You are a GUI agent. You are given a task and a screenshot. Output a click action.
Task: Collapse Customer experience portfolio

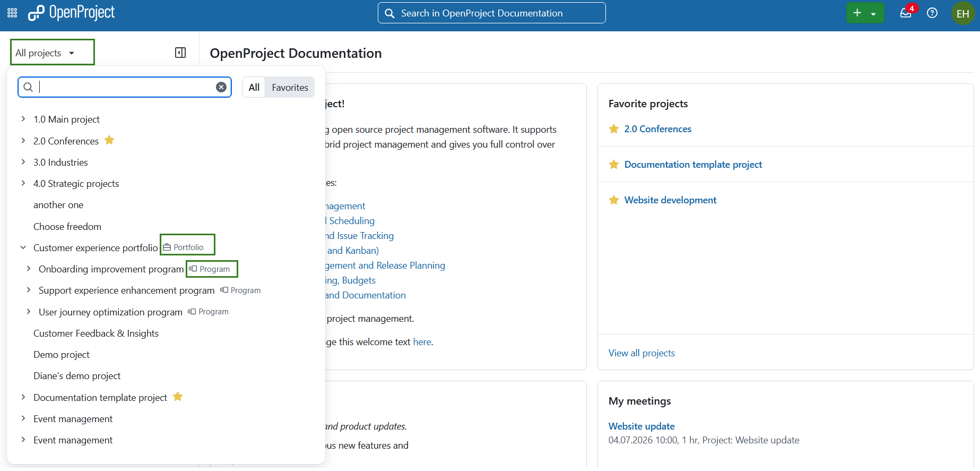pyautogui.click(x=23, y=247)
